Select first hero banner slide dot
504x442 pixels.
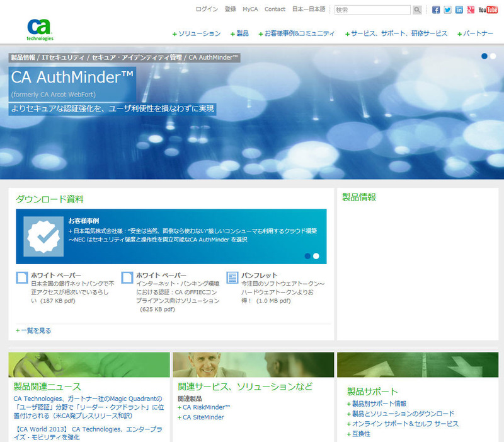tap(484, 56)
